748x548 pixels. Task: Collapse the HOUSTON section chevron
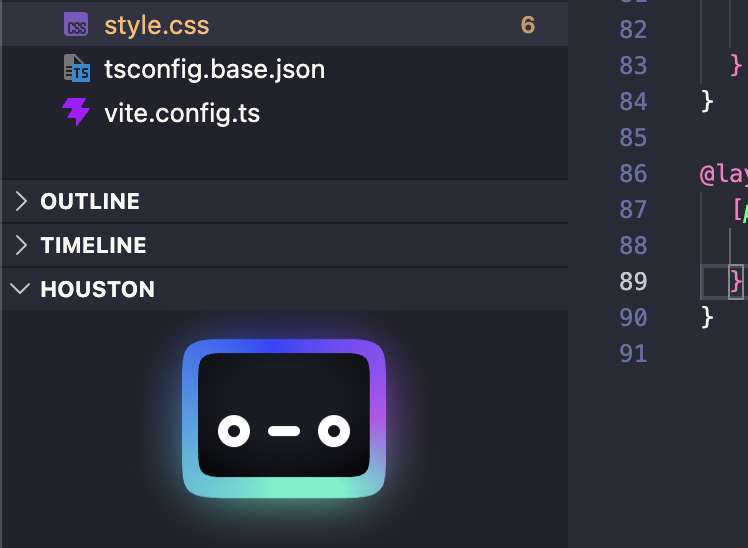click(x=20, y=289)
